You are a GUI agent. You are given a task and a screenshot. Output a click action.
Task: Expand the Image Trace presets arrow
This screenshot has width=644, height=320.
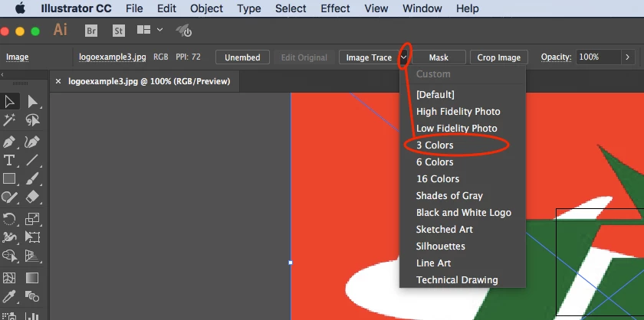[404, 57]
